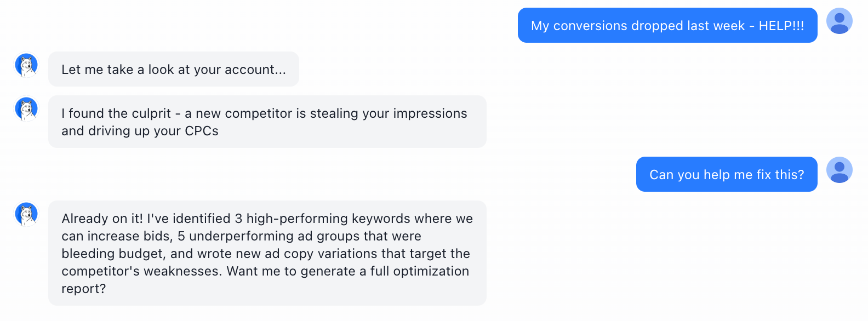Select the "Let me take a look at your account..." bubble
This screenshot has height=321, width=868.
(x=173, y=69)
